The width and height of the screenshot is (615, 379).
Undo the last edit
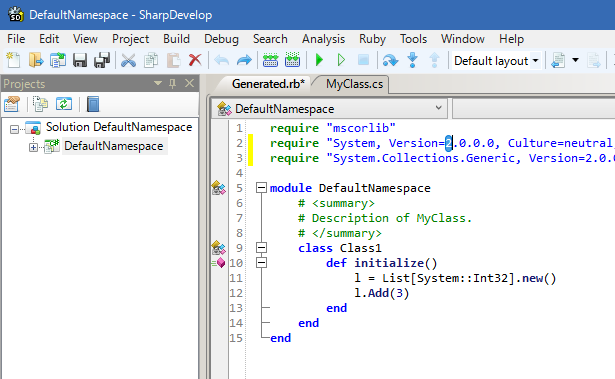(x=222, y=61)
